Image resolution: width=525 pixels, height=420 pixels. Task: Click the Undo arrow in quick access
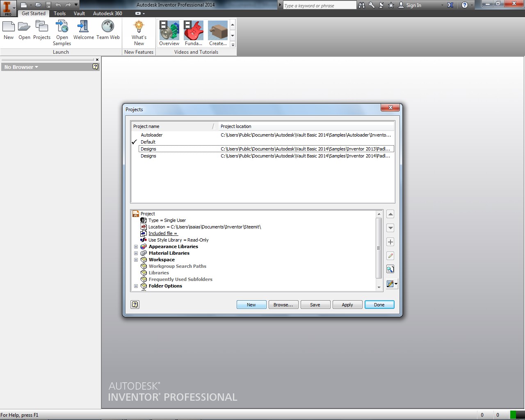(x=58, y=5)
